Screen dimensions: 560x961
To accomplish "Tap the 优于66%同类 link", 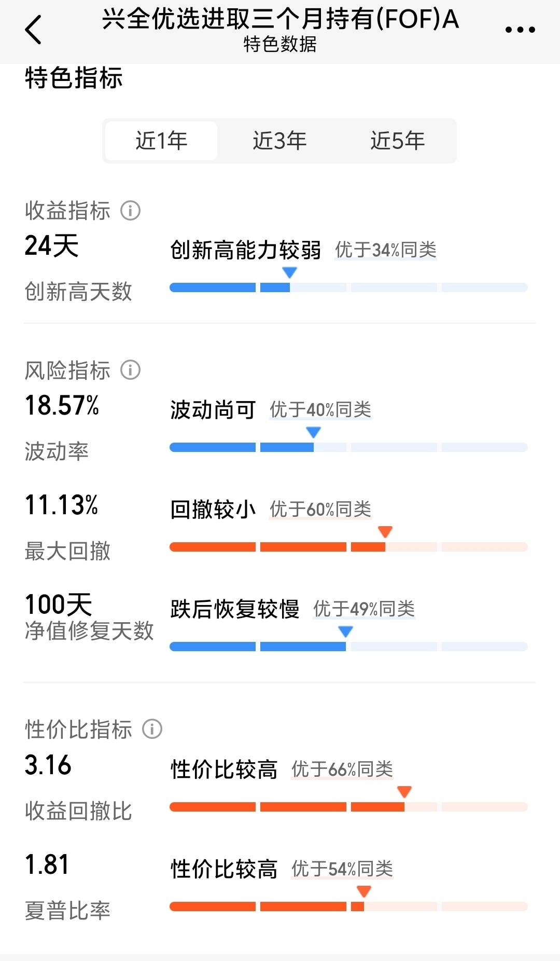I will pos(342,770).
